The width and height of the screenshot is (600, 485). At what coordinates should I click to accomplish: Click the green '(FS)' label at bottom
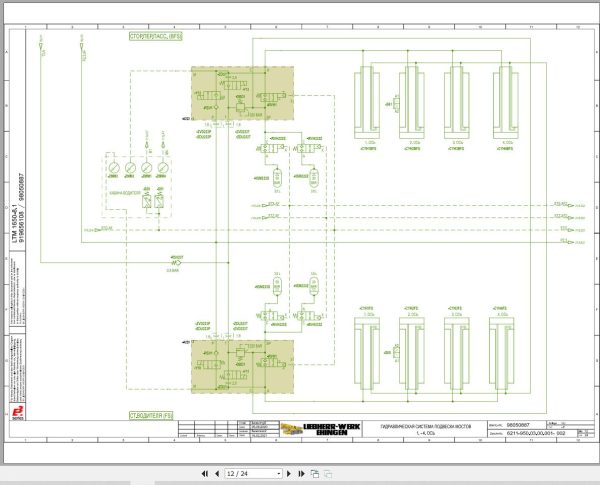click(x=151, y=415)
